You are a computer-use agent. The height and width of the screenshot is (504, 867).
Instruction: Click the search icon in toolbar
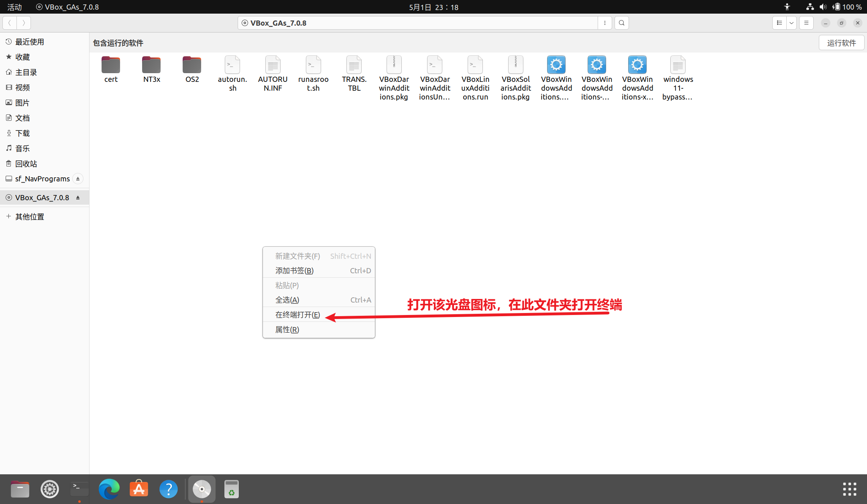pyautogui.click(x=621, y=23)
